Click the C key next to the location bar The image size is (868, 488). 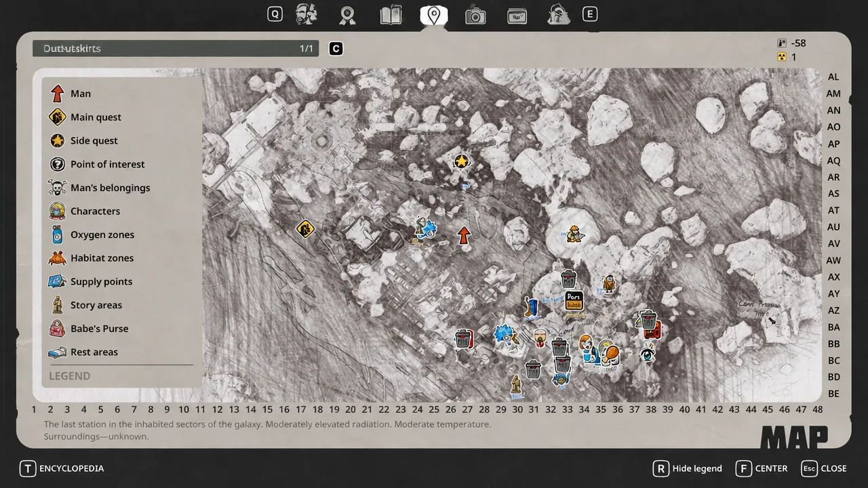(x=336, y=49)
